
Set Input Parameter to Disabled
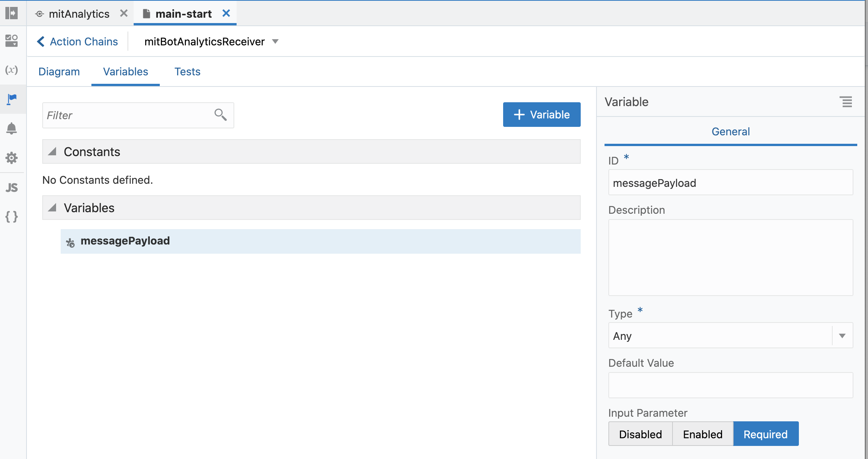click(x=640, y=434)
